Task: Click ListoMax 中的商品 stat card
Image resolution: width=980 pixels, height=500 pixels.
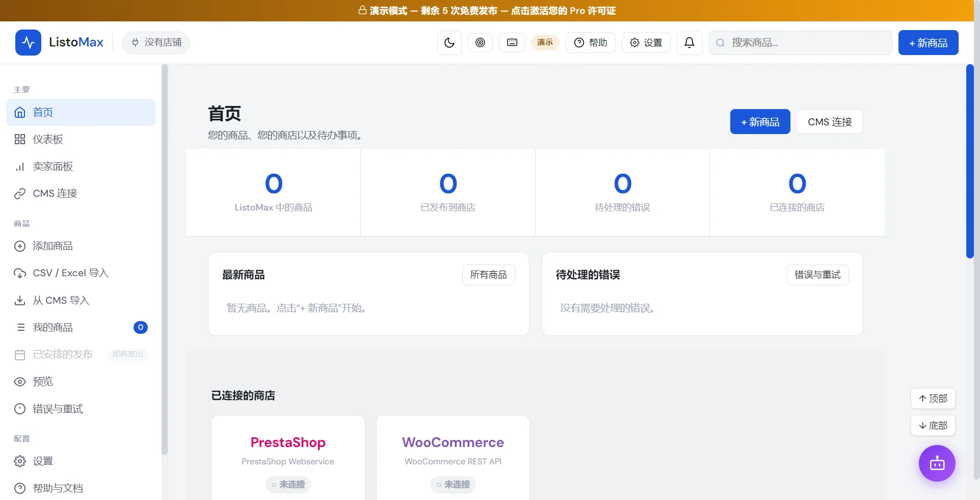Action: click(274, 193)
